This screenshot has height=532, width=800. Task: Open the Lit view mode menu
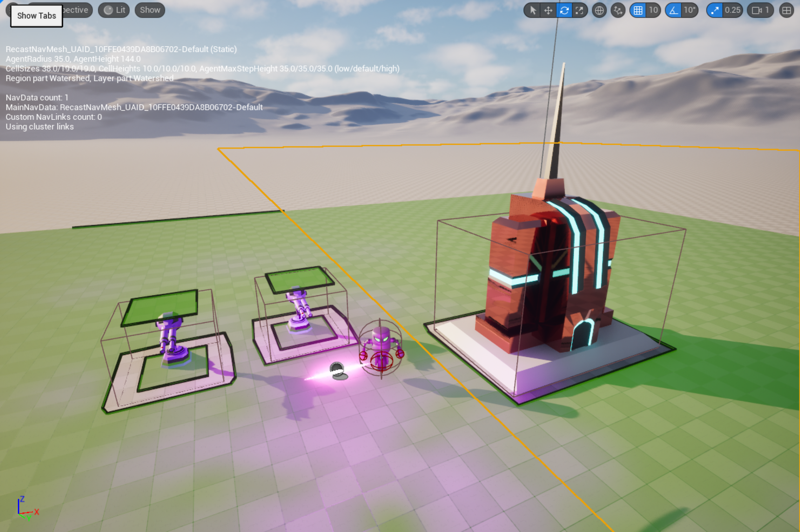(114, 10)
